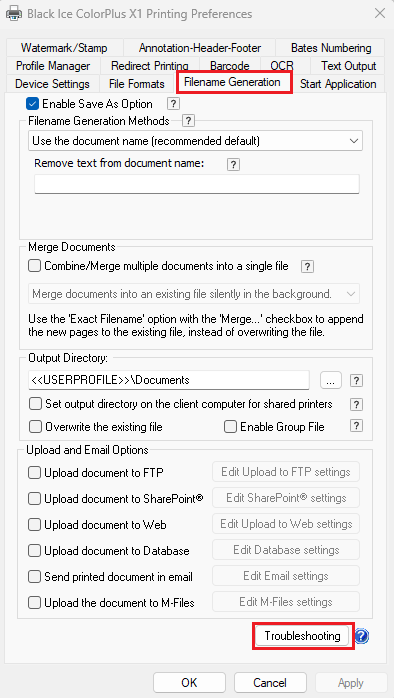Expand the filename generation method dropdown
This screenshot has height=698, width=394.
point(195,141)
